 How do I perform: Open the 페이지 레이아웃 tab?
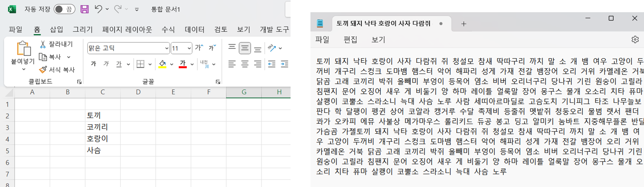[x=127, y=30]
